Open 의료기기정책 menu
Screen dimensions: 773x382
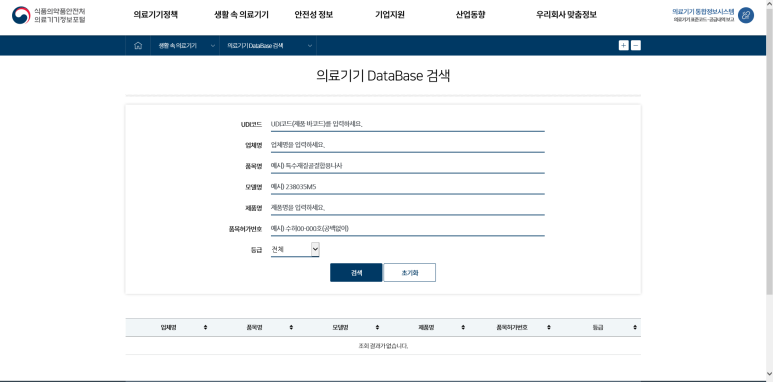click(155, 15)
